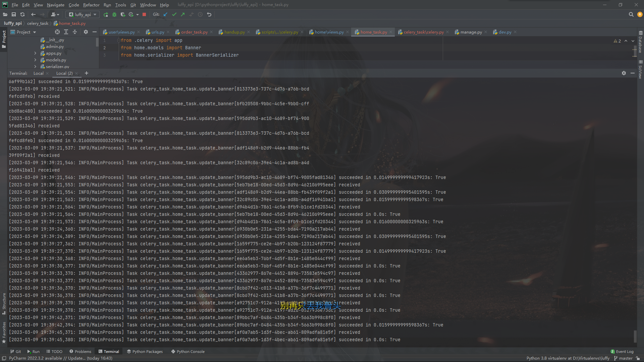644x362 pixels.
Task: Open the Python Packages tool window
Action: click(145, 352)
